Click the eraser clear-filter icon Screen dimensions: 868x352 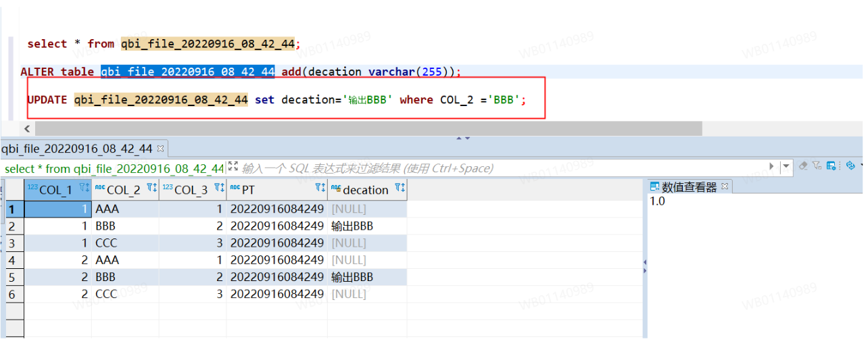(803, 166)
